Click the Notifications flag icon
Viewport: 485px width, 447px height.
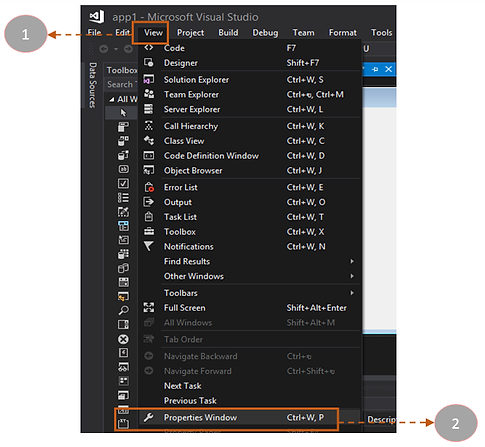point(149,246)
